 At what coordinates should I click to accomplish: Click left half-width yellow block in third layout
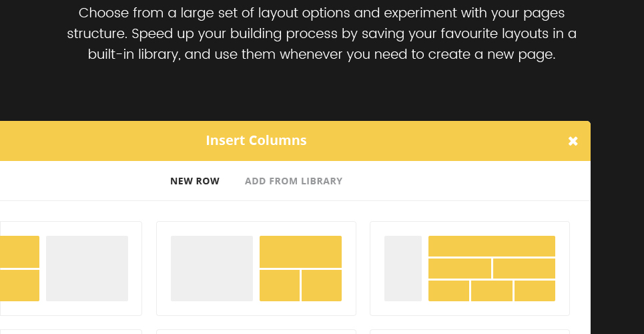[x=460, y=269]
